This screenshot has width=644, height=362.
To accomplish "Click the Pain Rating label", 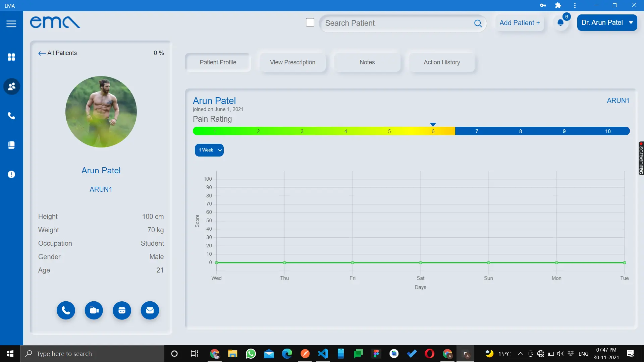I will [x=212, y=119].
